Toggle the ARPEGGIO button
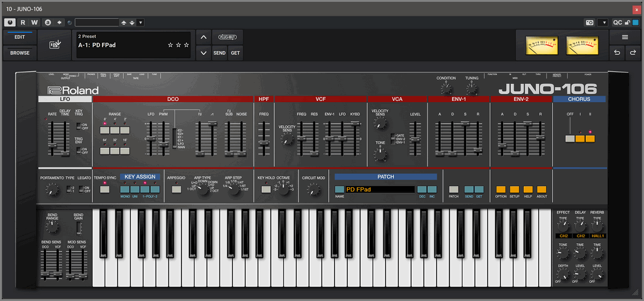This screenshot has width=644, height=301. click(x=176, y=189)
